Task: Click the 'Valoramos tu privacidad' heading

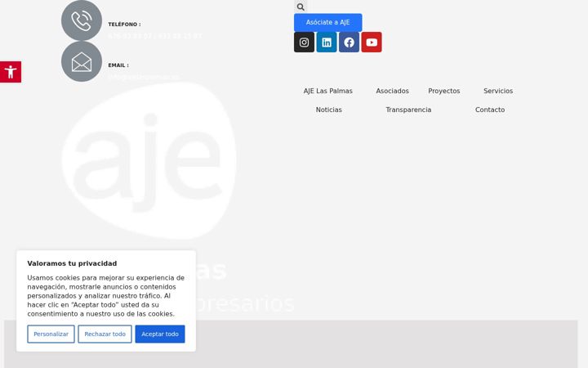Action: point(72,263)
